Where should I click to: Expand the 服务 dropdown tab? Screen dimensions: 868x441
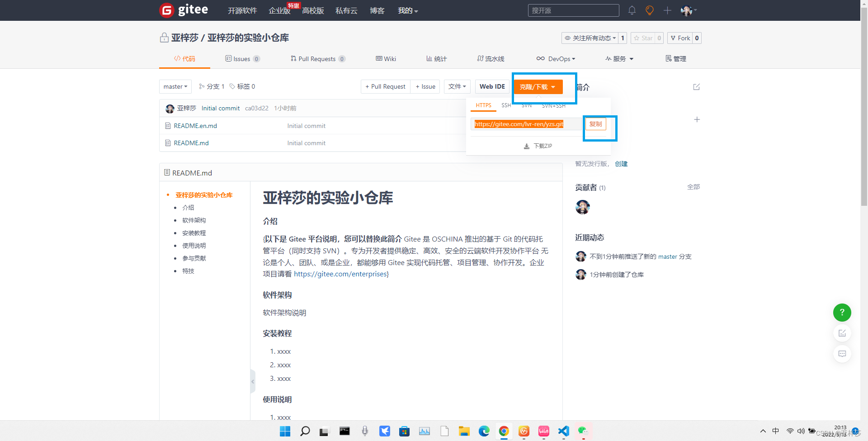point(619,59)
